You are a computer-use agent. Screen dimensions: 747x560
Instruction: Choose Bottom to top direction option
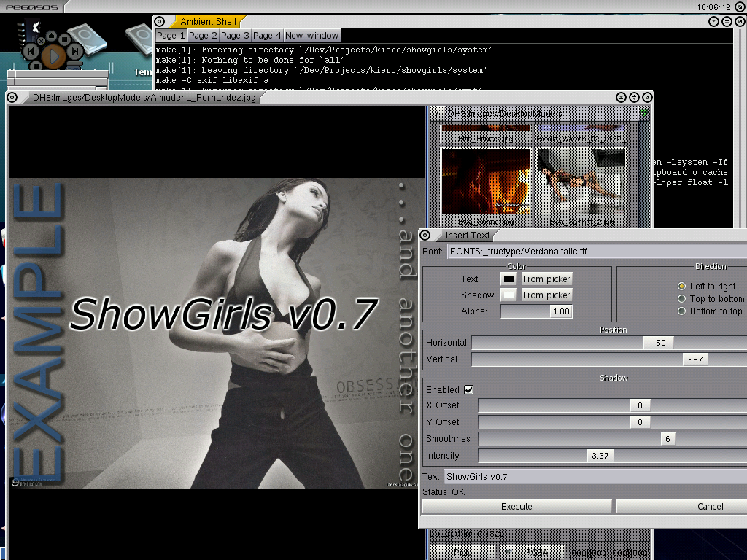pos(682,311)
